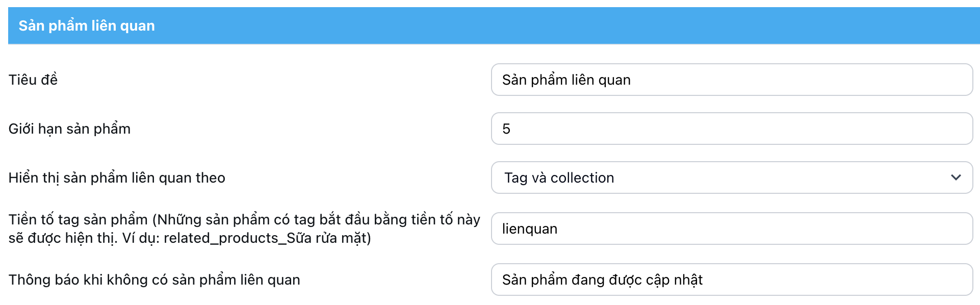Click the word "lienquan" in the prefix field
This screenshot has height=305, width=980.
[x=529, y=228]
